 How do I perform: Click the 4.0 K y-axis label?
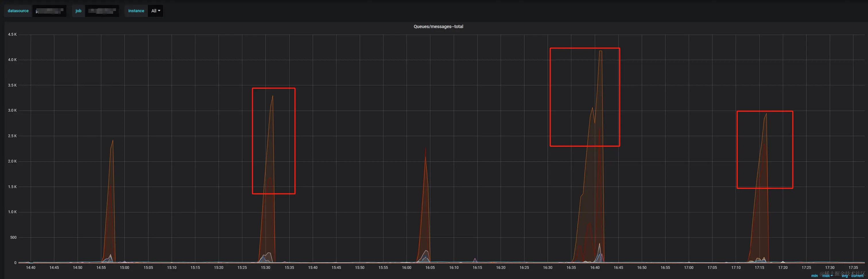tap(12, 60)
